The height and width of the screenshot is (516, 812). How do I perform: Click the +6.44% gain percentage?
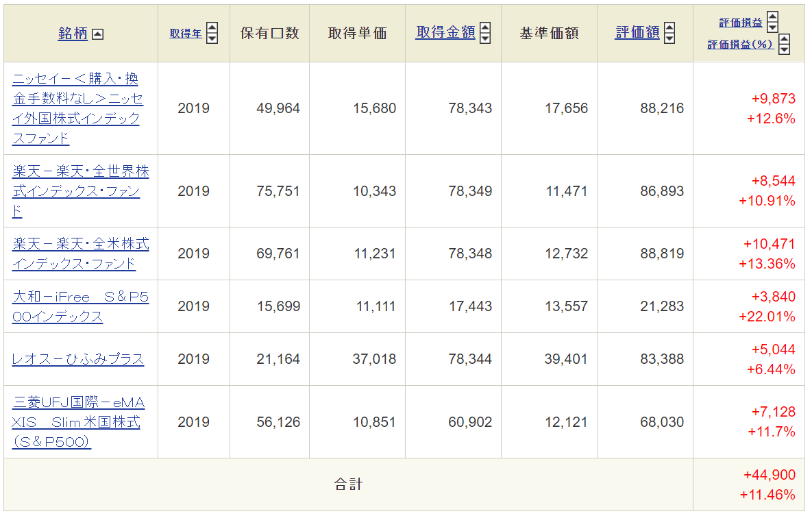click(771, 369)
